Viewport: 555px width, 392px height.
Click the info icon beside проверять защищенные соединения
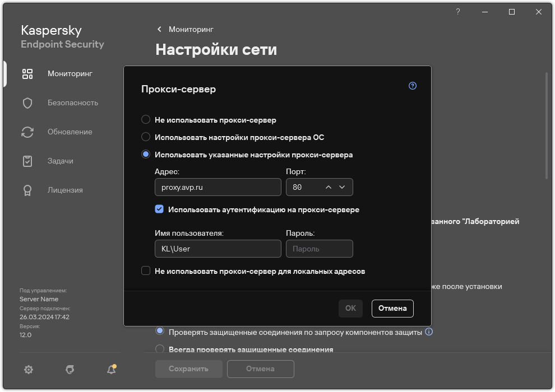[429, 332]
